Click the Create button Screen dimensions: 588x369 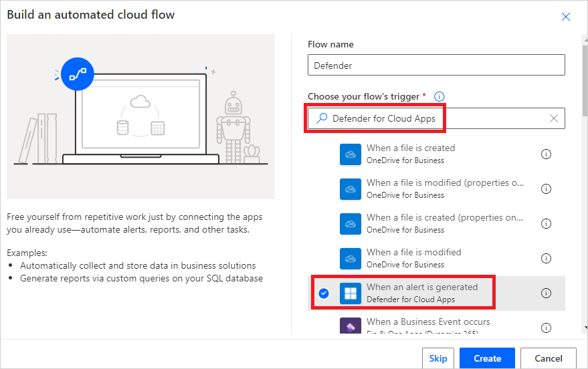pos(487,358)
